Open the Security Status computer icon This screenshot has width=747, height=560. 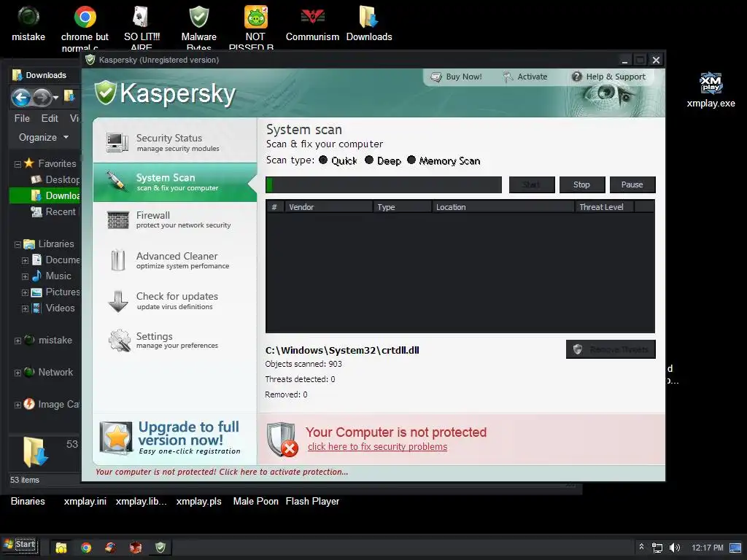(x=117, y=142)
